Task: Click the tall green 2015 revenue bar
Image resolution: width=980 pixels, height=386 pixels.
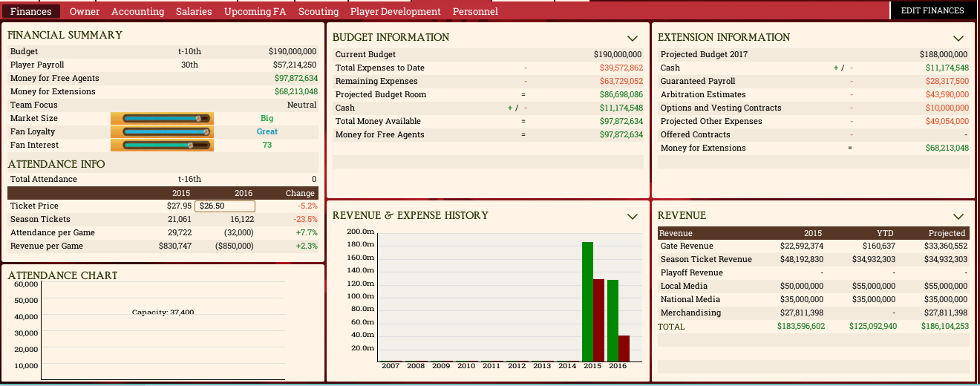Action: point(587,301)
